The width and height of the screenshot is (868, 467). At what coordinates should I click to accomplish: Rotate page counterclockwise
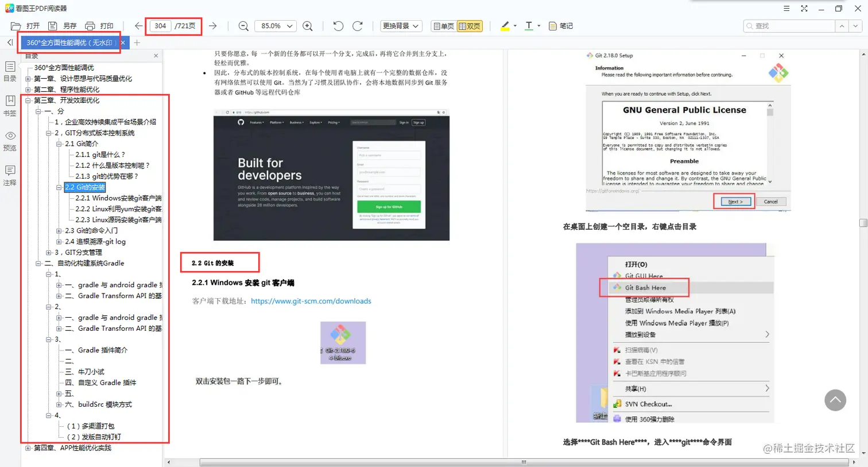click(338, 26)
